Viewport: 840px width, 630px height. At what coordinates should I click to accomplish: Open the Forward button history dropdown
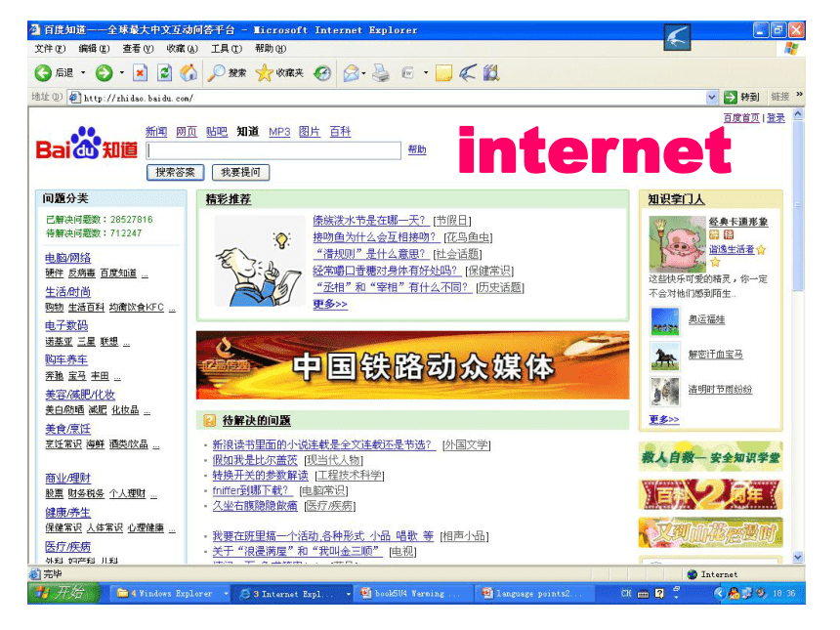[122, 73]
